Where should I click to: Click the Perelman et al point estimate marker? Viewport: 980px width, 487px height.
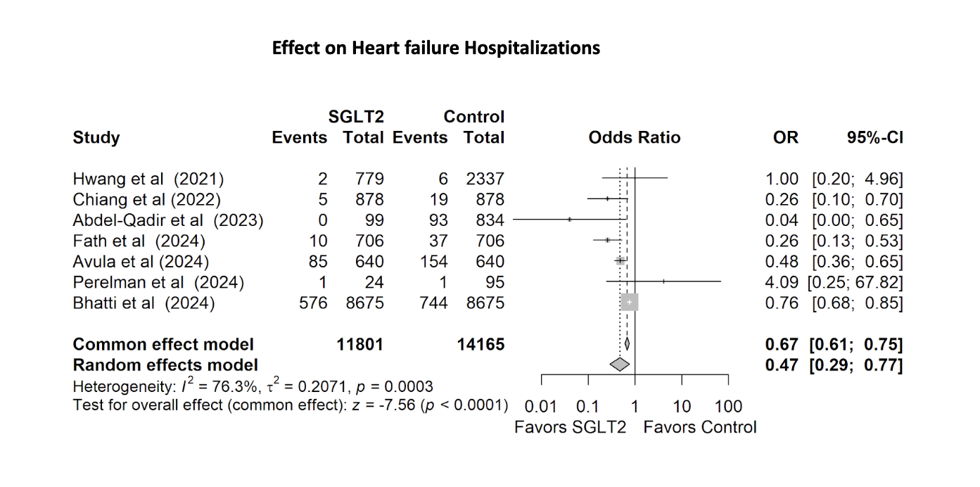(663, 282)
